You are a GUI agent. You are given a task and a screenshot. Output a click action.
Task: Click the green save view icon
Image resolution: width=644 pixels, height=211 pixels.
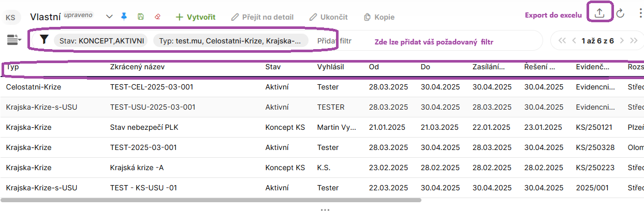coord(140,17)
